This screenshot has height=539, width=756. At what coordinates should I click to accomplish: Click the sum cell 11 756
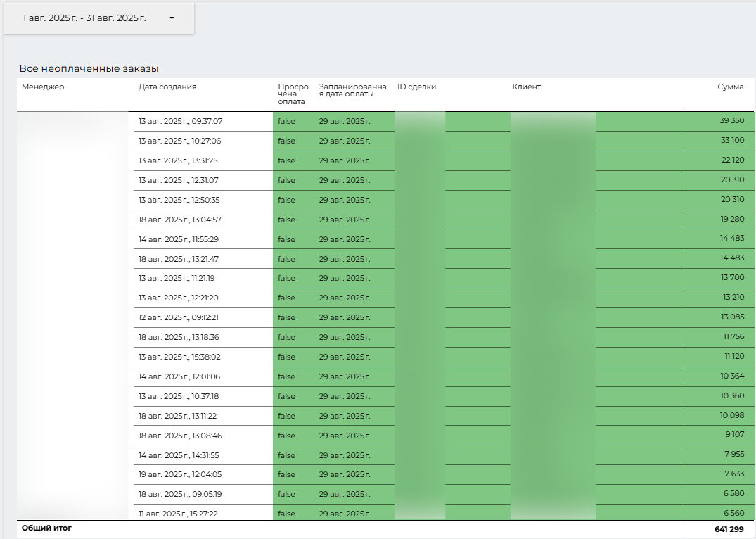point(733,337)
